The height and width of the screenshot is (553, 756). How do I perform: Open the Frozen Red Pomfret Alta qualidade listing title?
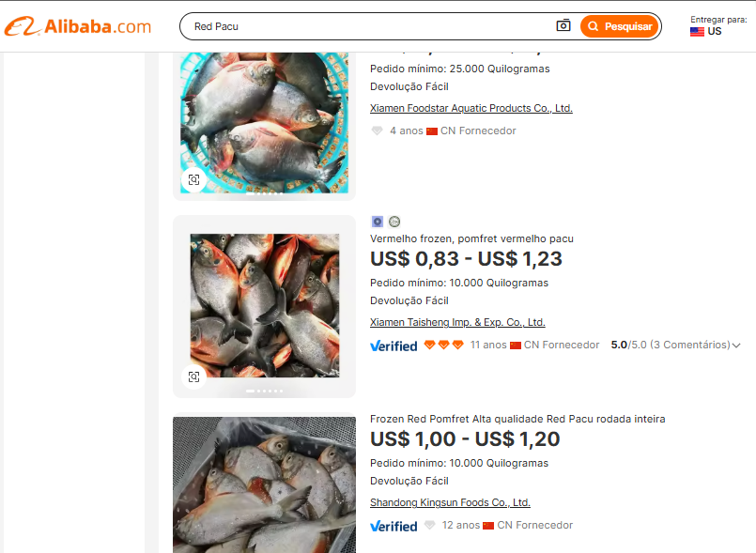(x=517, y=419)
